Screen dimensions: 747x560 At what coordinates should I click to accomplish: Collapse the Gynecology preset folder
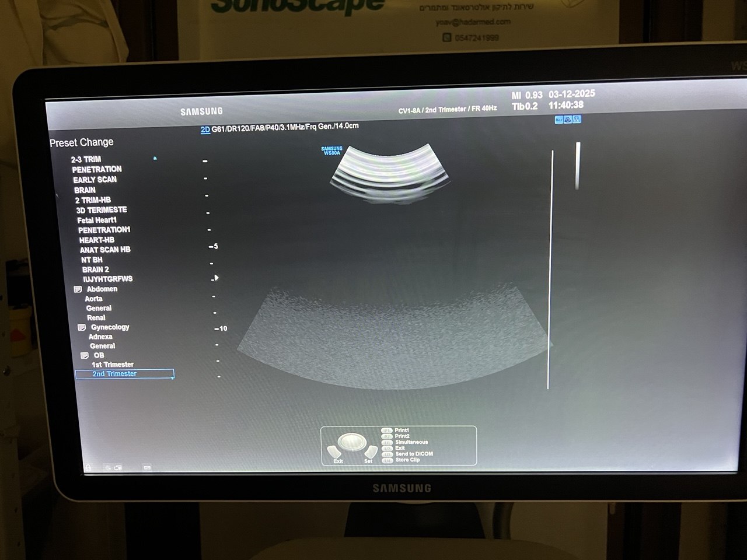[82, 328]
